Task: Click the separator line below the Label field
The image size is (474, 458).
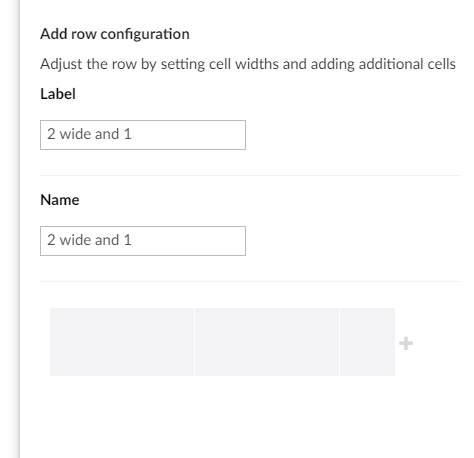Action: [250, 175]
